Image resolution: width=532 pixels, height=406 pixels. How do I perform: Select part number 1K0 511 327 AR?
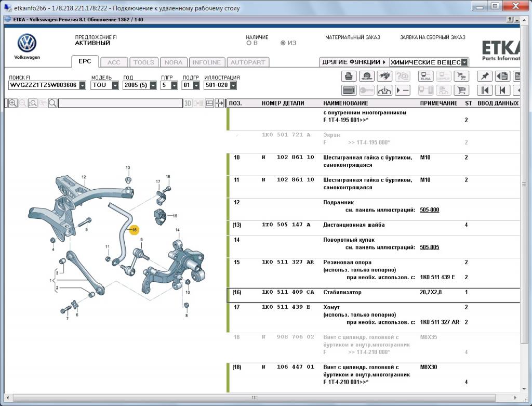[x=288, y=262]
